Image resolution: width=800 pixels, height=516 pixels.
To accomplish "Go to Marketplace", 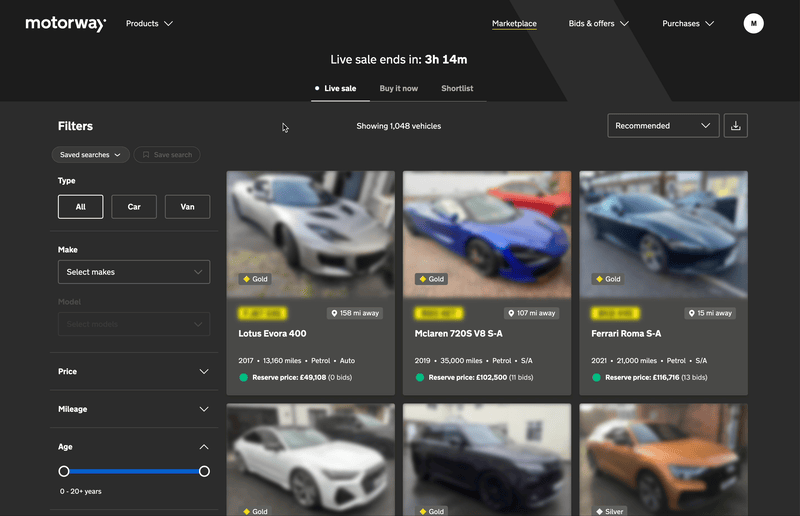I will [514, 23].
